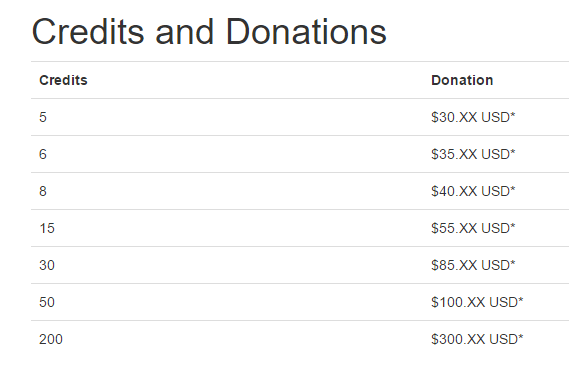Click the $55.XX USD* donation amount
Screen dimensions: 569x368
(x=473, y=228)
